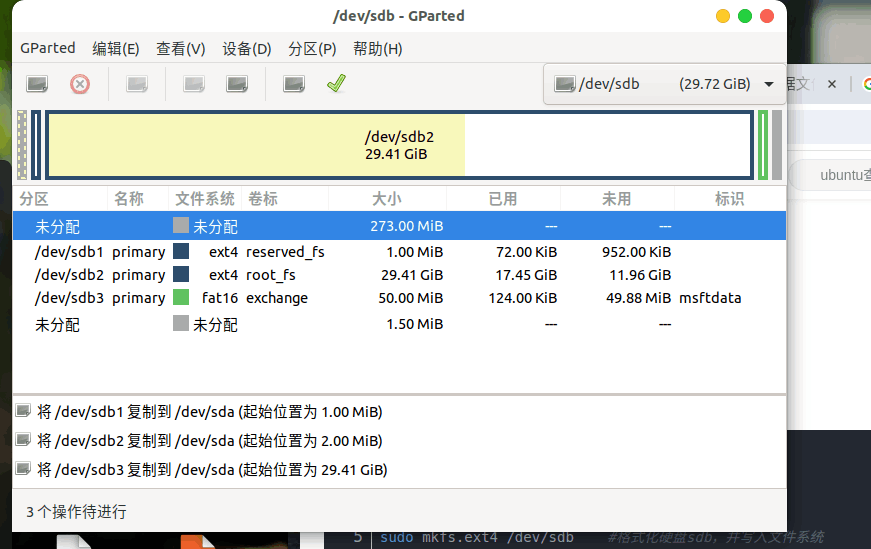
Task: Click the 11.96 GiB unused value
Action: [x=640, y=275]
